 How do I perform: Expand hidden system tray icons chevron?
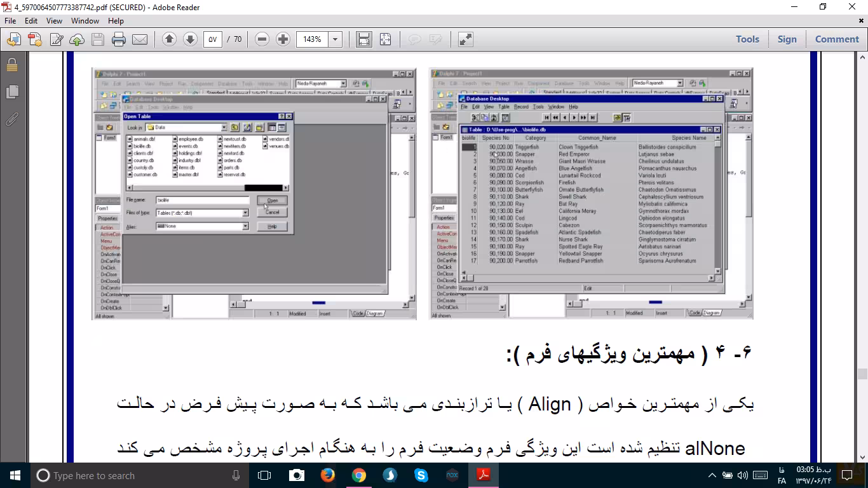712,475
